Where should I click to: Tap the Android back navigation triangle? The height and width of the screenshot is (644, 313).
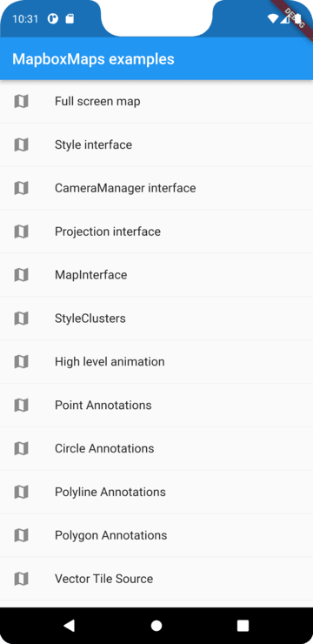tap(70, 626)
